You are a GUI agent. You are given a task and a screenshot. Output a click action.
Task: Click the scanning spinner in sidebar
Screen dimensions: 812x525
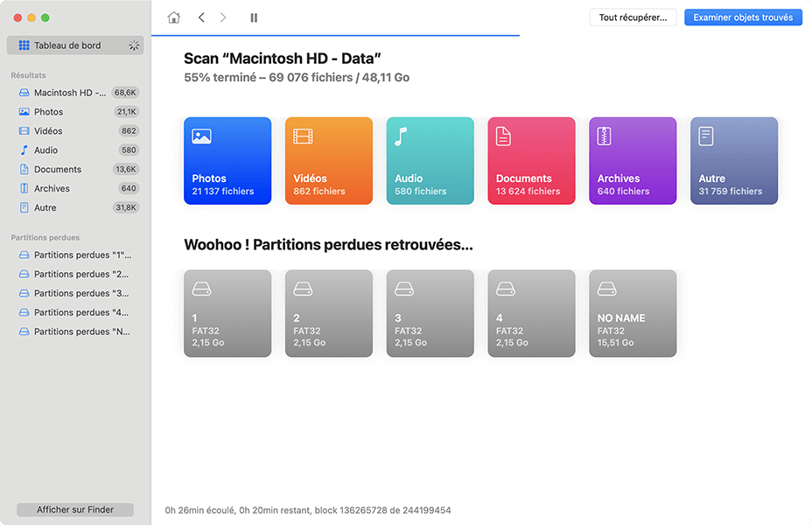pyautogui.click(x=134, y=45)
